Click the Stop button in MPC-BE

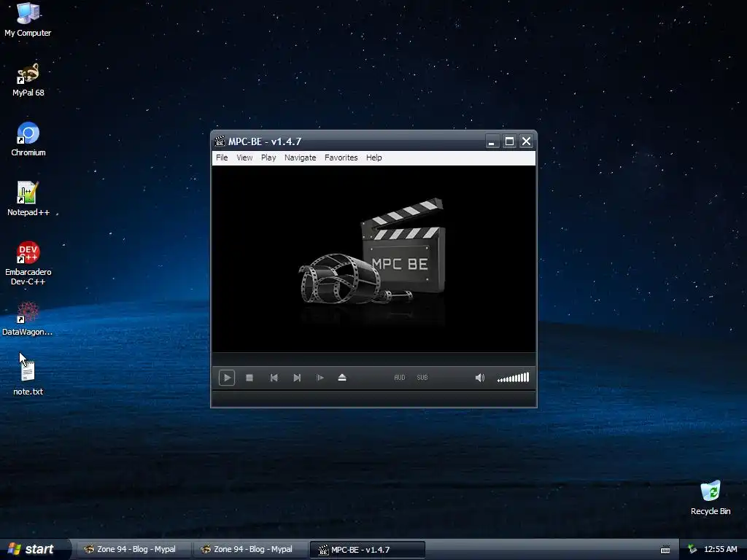point(249,378)
